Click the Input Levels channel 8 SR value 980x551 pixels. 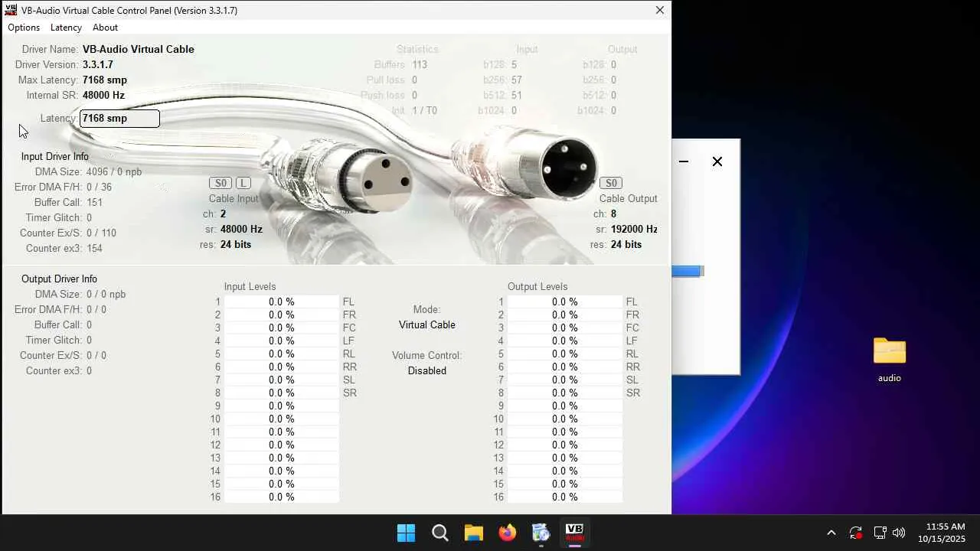[282, 393]
